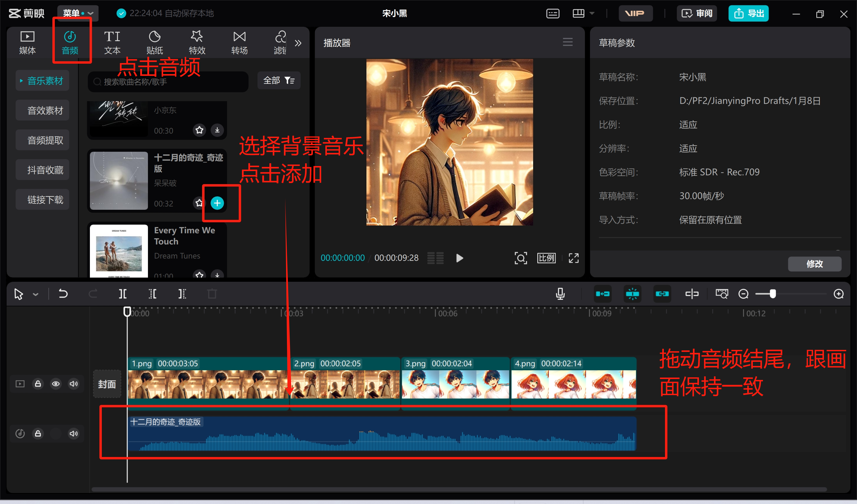Expand more tabs with double-chevron arrow

298,43
